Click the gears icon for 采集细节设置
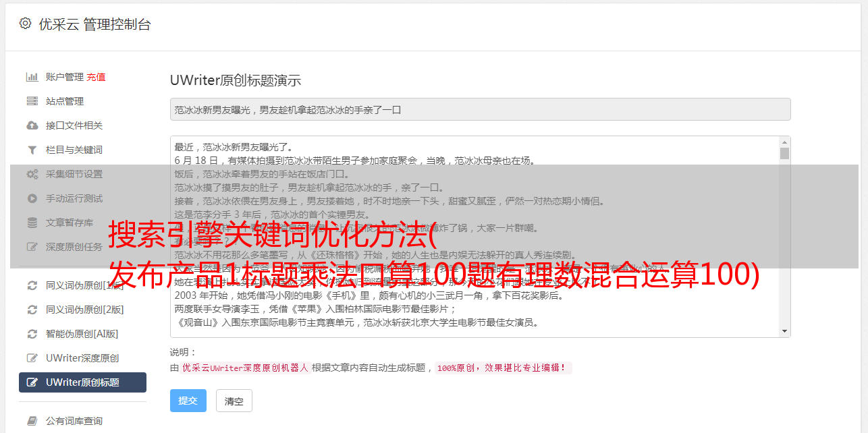This screenshot has width=868, height=433. pos(32,174)
